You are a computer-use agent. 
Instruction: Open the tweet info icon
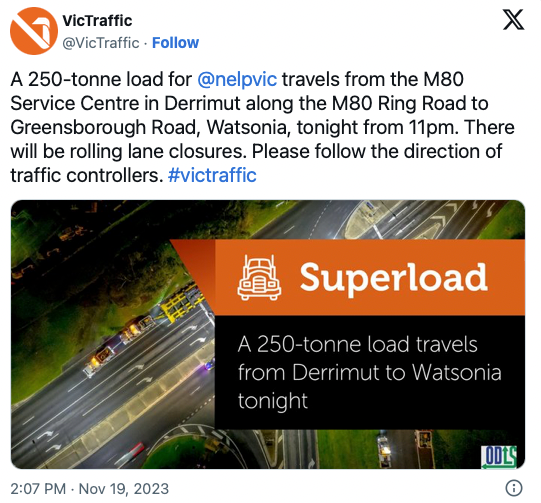point(514,488)
